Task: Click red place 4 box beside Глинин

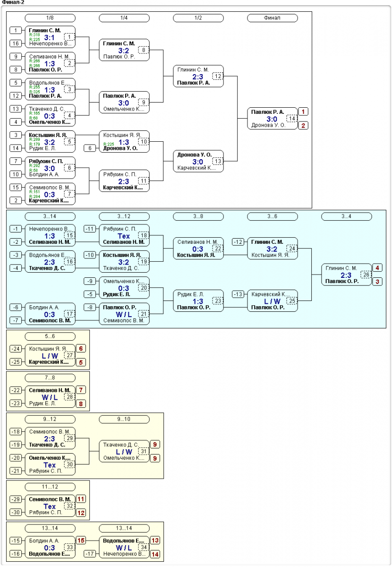Action: coord(377,268)
